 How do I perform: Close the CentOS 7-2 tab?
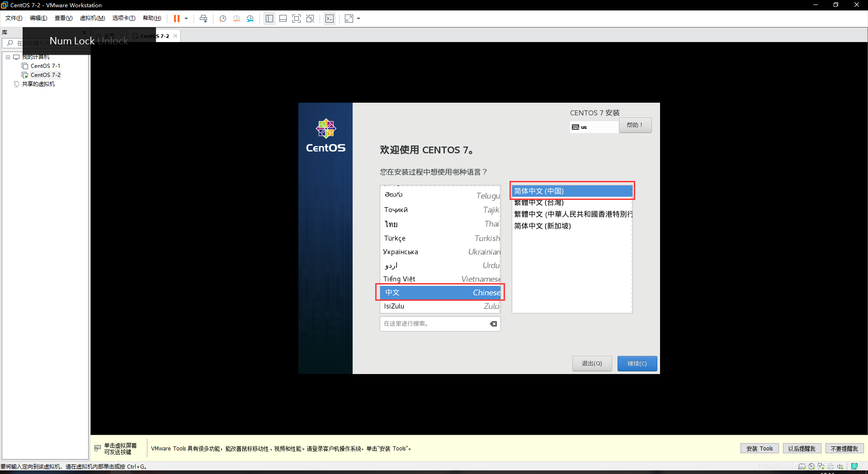tap(175, 36)
